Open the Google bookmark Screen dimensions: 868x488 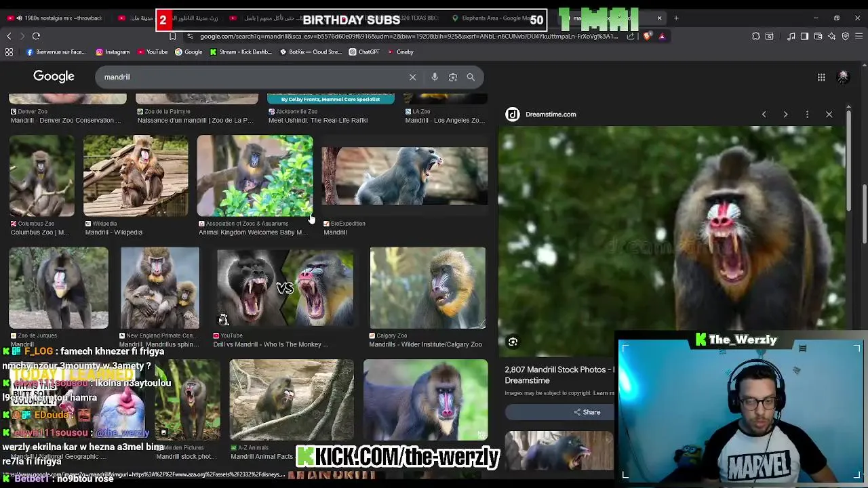189,52
